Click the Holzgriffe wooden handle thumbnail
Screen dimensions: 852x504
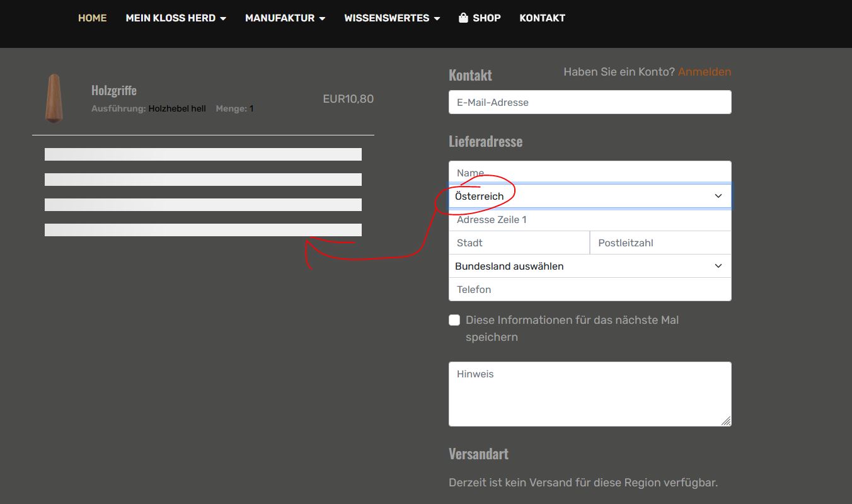[x=54, y=98]
